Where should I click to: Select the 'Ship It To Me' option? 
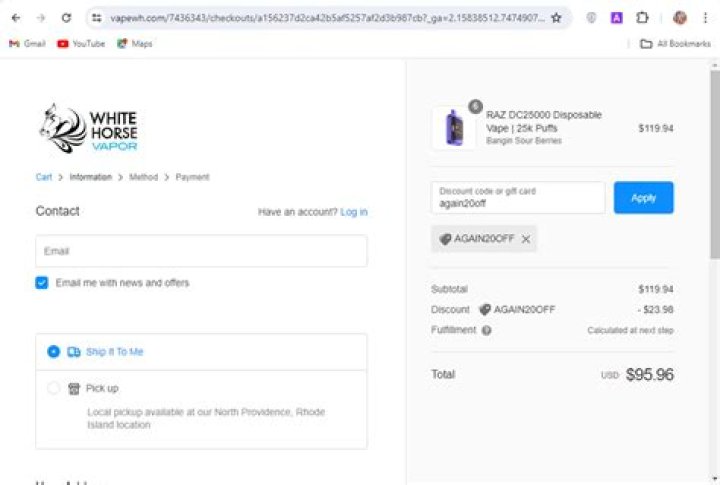click(x=54, y=352)
